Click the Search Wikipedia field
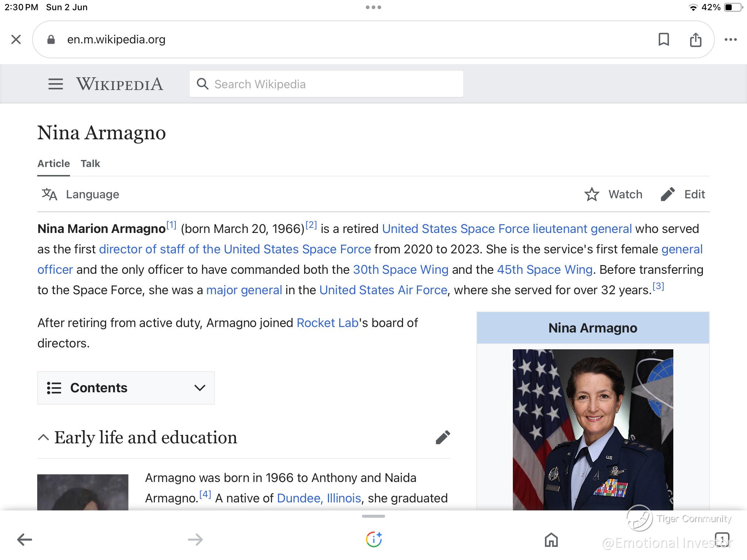 click(326, 84)
